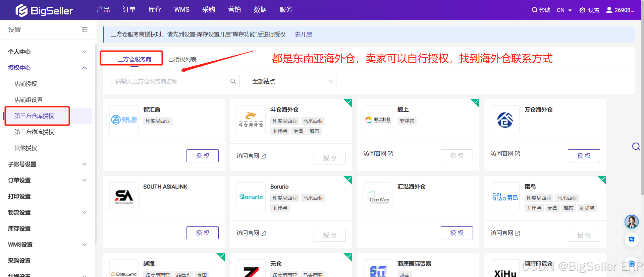Viewport: 644px width, 277px height.
Task: Click the Borurio logo thumbnail
Action: pos(251,197)
